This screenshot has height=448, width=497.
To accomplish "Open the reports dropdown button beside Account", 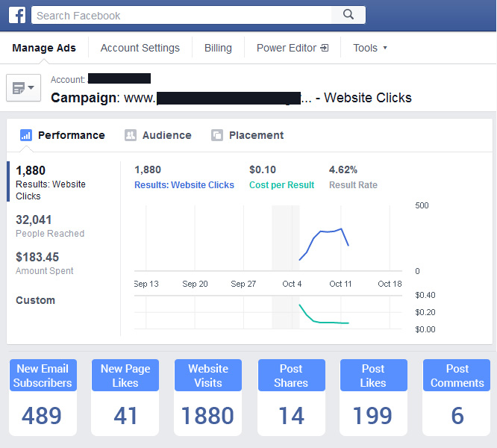I will 23,88.
